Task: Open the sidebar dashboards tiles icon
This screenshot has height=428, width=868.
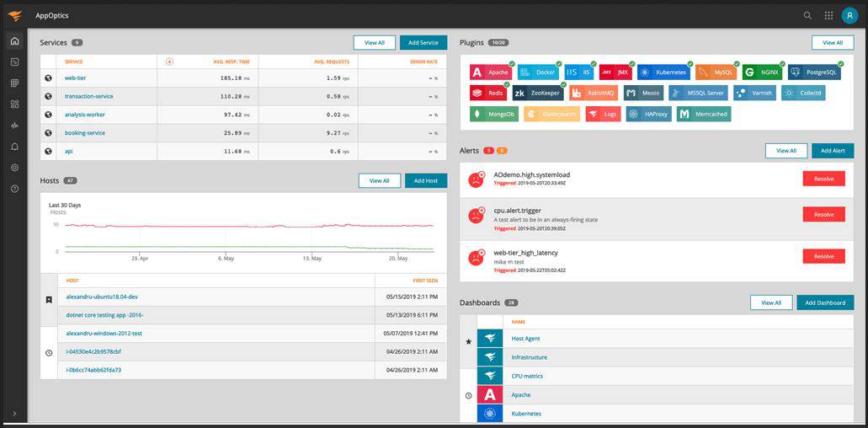Action: 14,104
